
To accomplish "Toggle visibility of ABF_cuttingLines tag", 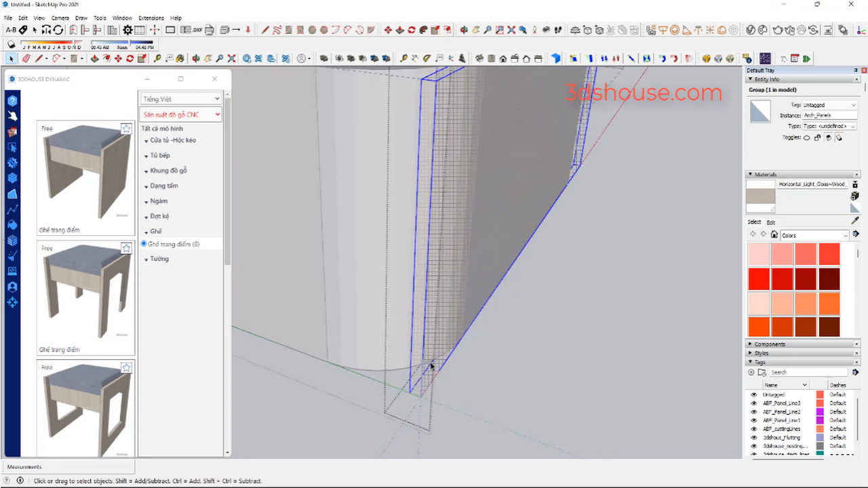I will click(753, 429).
